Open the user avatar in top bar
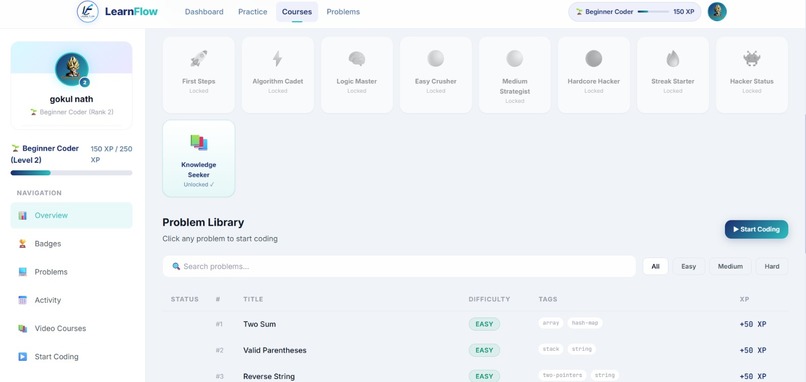 point(717,11)
